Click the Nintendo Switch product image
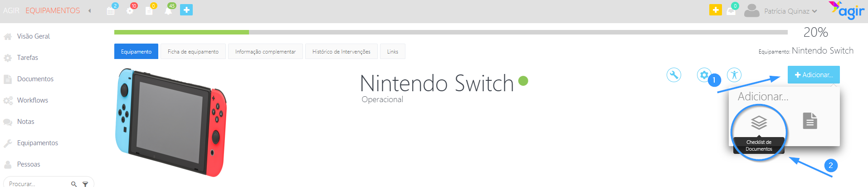 click(171, 123)
